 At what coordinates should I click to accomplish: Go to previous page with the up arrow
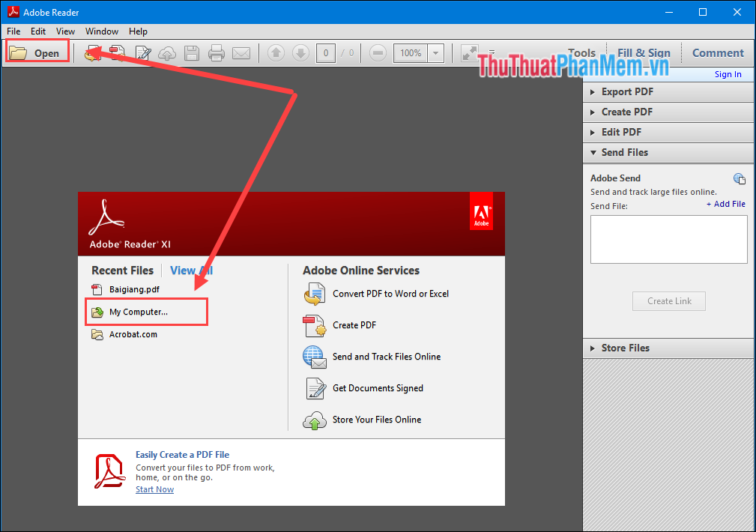pos(276,52)
